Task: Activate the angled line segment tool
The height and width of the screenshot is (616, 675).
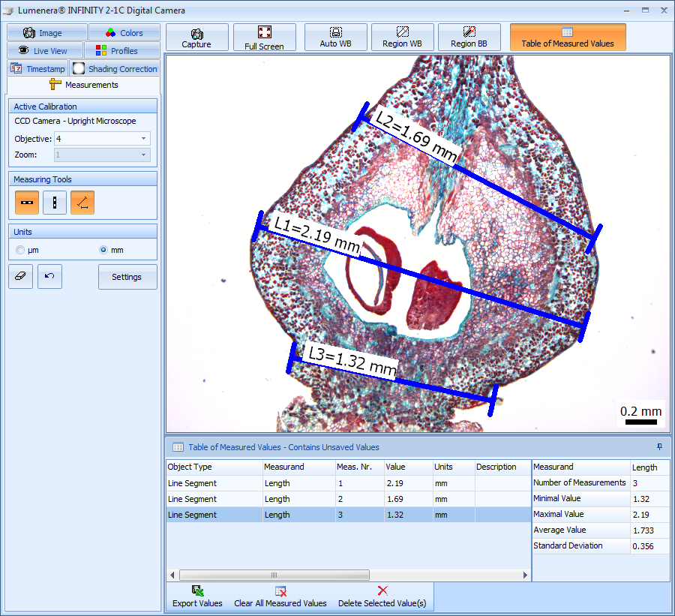Action: [x=82, y=203]
